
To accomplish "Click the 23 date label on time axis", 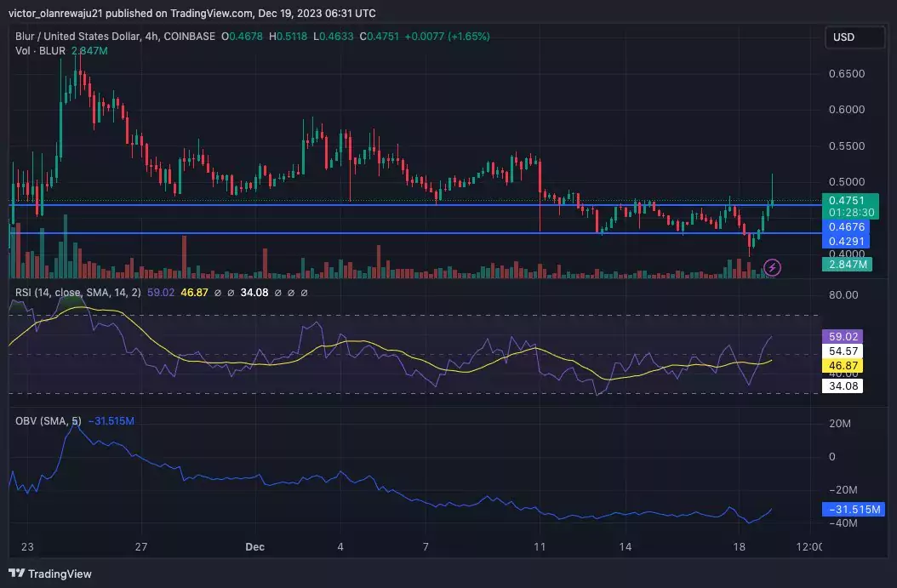I will tap(27, 547).
